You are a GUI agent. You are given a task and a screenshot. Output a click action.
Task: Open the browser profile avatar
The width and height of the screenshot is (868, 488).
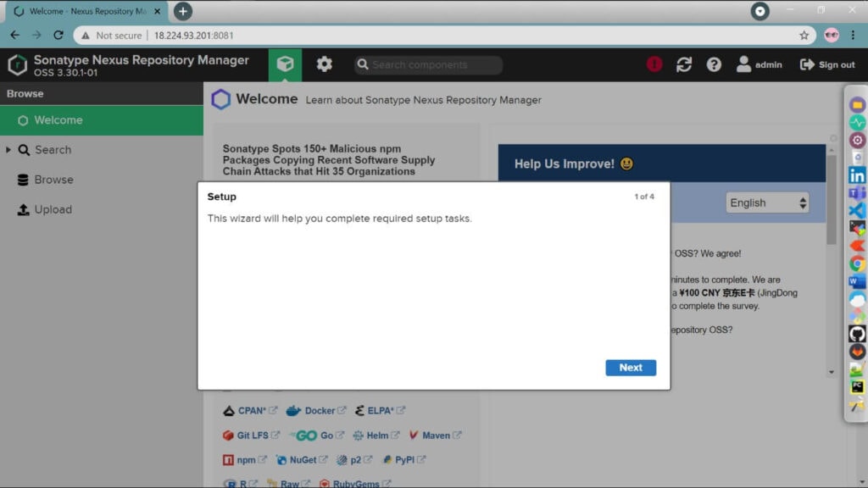click(831, 35)
